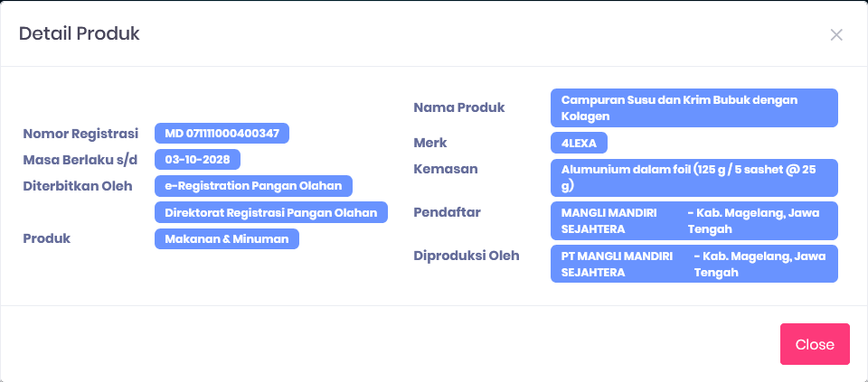Click the e-Registration Pangan Olahan badge
Image resolution: width=868 pixels, height=382 pixels.
coord(253,186)
